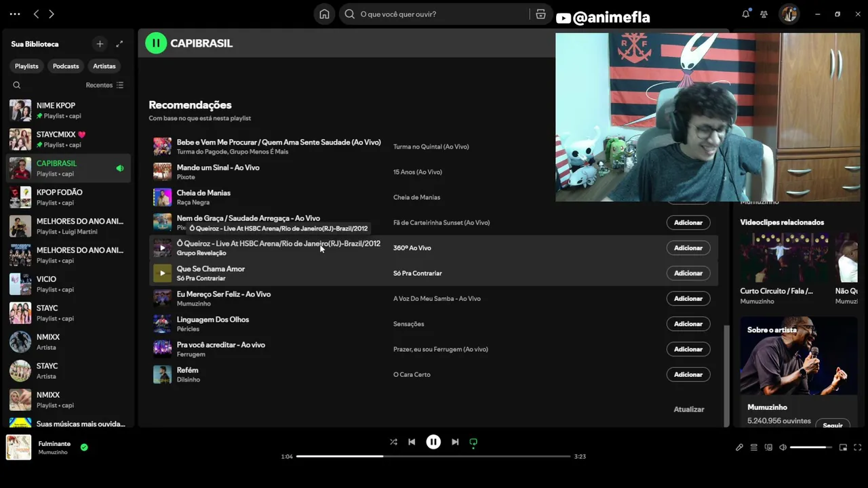Open Grupo Revelação artist link
The image size is (868, 488).
click(201, 253)
